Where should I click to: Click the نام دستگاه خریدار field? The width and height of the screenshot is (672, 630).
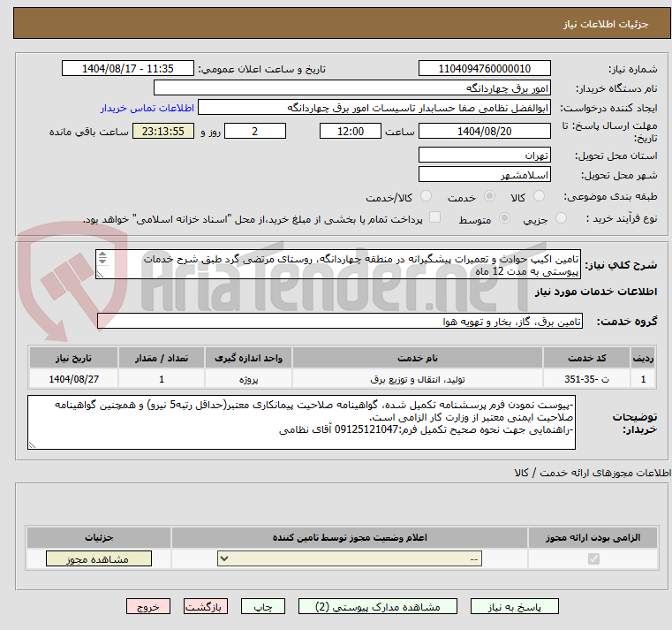coord(351,87)
